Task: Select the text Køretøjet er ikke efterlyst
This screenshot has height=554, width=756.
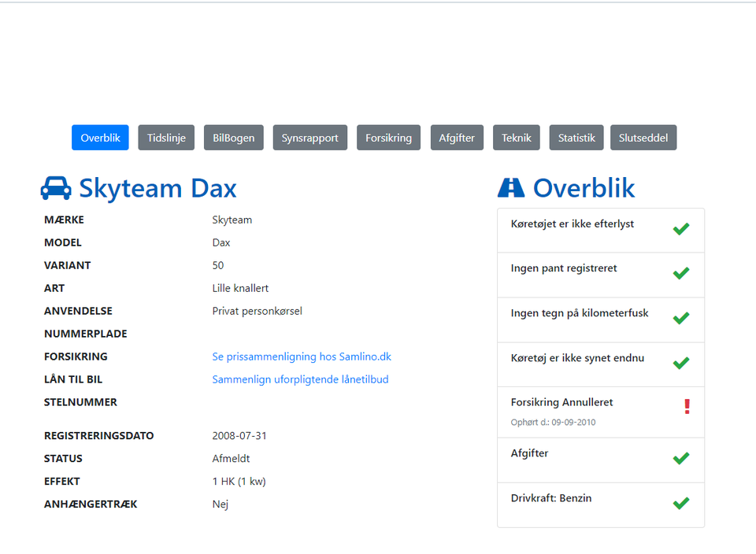Action: coord(573,224)
